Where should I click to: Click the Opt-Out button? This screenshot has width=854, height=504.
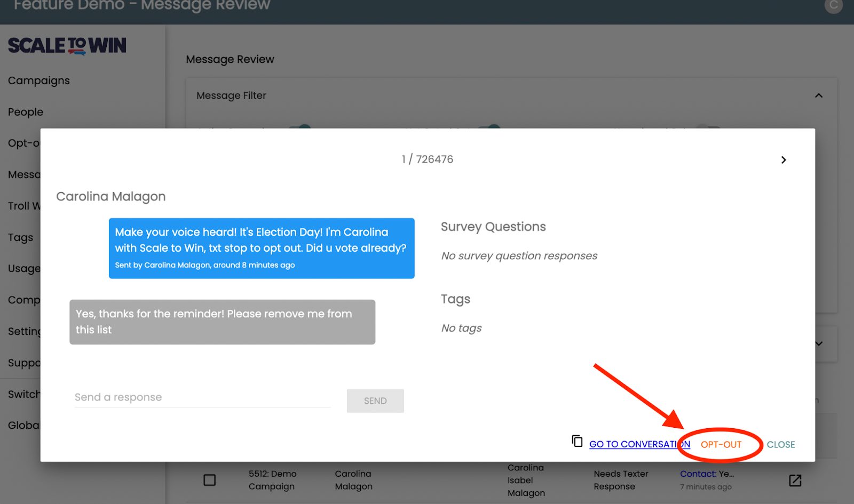coord(721,444)
